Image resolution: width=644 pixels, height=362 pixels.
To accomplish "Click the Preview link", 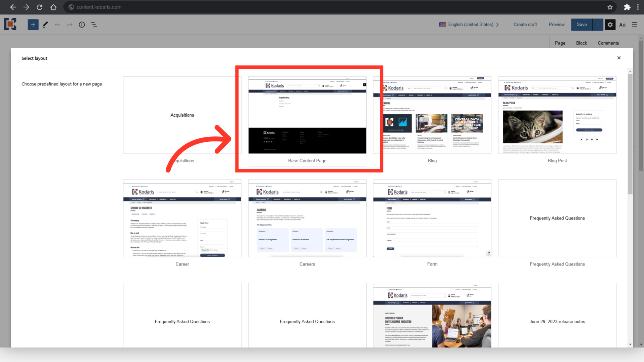I will [556, 24].
